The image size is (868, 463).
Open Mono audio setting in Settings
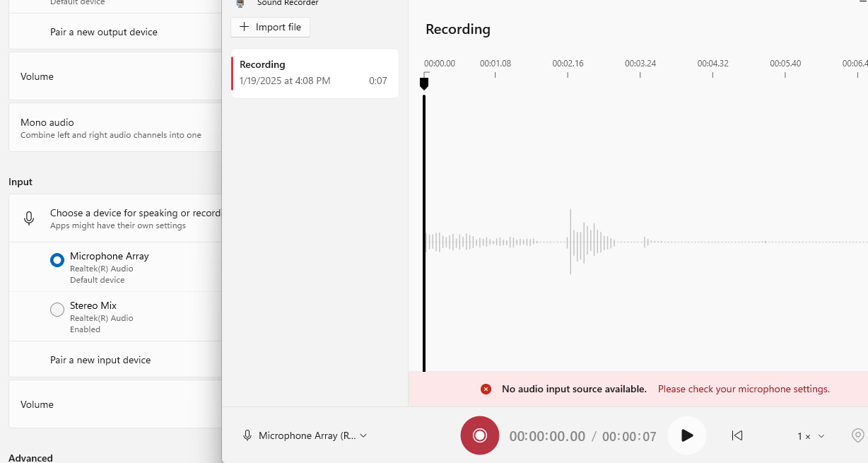(115, 127)
